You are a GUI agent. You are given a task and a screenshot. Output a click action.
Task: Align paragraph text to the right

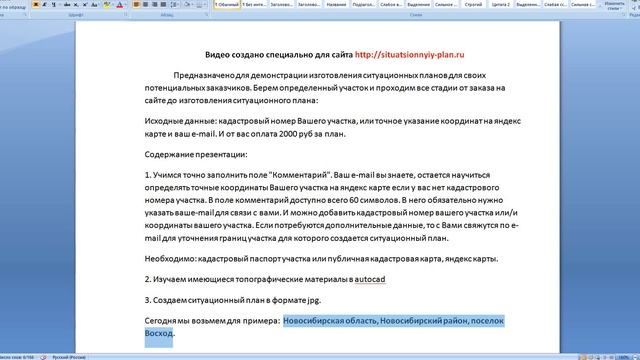[154, 4]
